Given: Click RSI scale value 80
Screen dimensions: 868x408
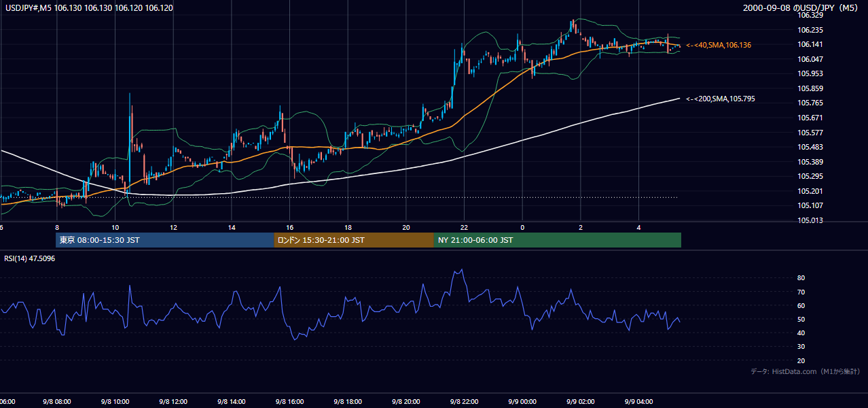Looking at the screenshot, I should (801, 278).
